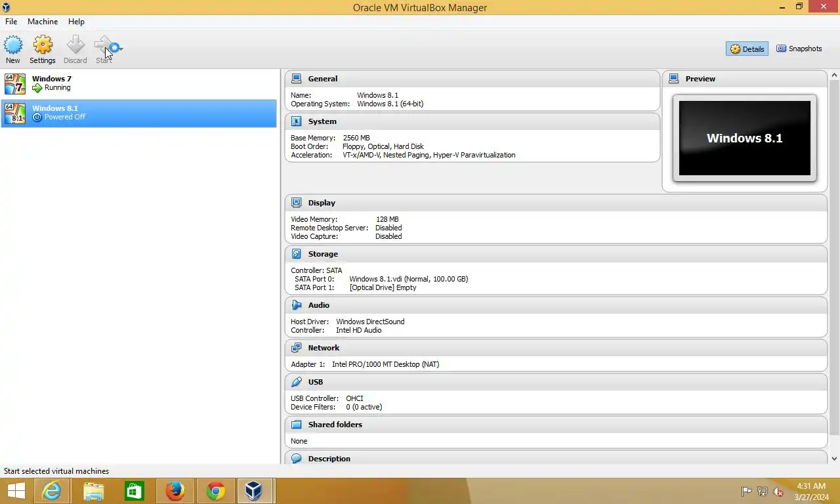
Task: Open the File menu
Action: click(11, 22)
